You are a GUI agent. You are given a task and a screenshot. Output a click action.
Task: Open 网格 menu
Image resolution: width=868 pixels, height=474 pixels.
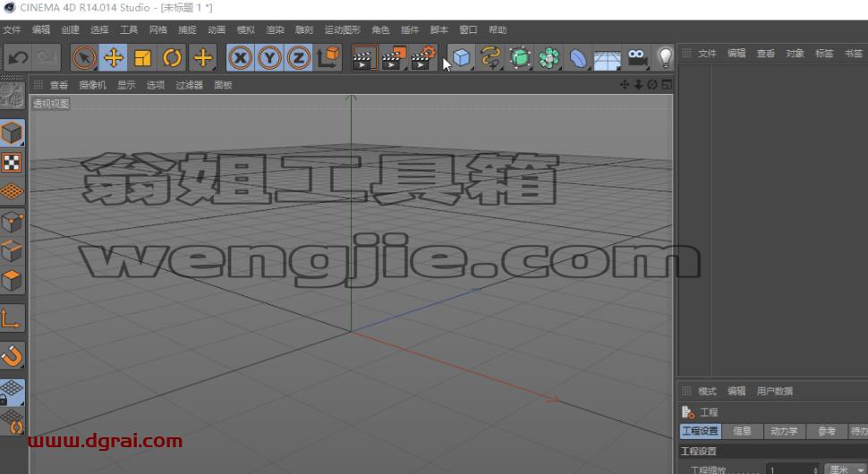click(158, 30)
